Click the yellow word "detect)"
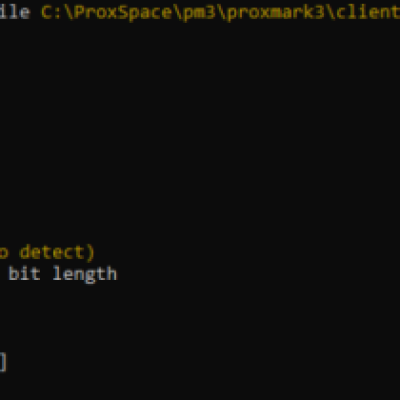The width and height of the screenshot is (400, 400). 57,252
